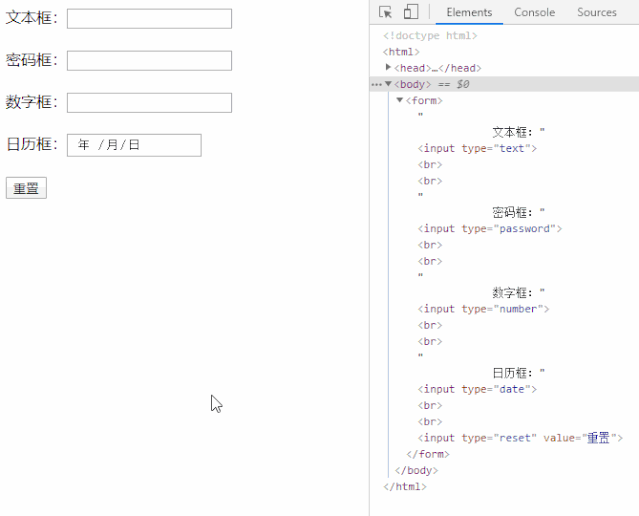Select the input type="date" node
Image resolution: width=639 pixels, height=516 pixels.
pyautogui.click(x=477, y=389)
